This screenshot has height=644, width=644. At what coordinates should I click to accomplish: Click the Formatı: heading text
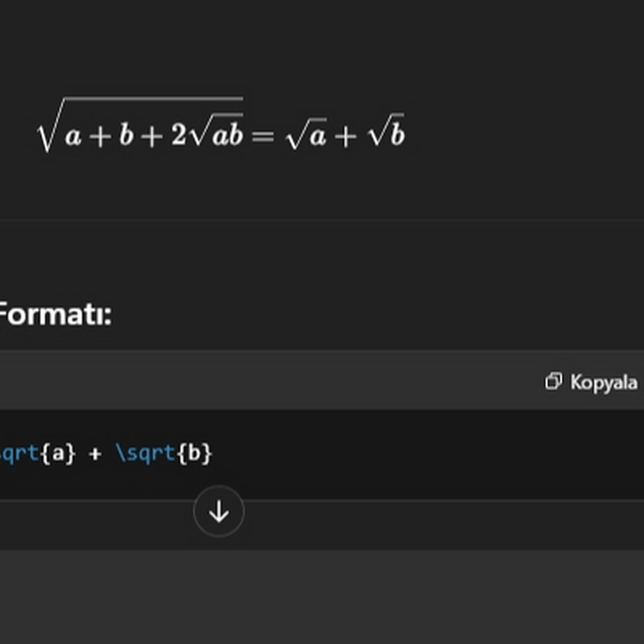tap(55, 315)
